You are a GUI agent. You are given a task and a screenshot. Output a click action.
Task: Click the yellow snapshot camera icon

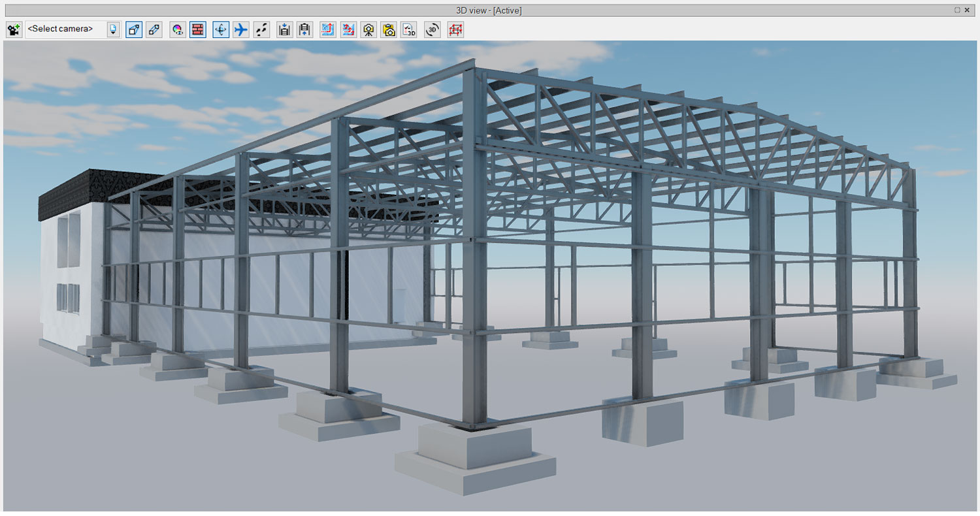pyautogui.click(x=389, y=29)
